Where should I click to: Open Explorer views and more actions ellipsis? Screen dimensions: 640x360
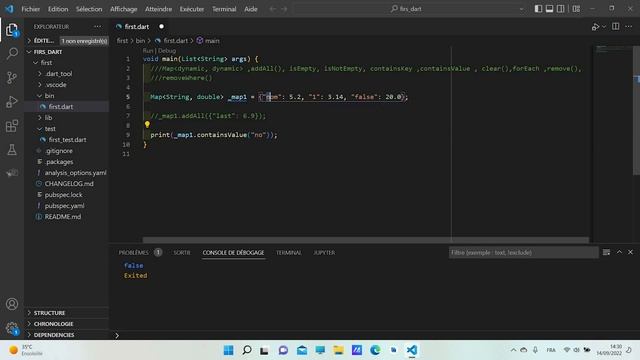(97, 27)
